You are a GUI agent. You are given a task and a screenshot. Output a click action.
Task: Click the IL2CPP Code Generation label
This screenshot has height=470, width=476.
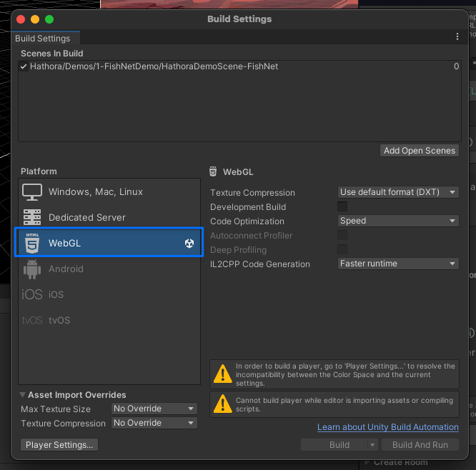[x=260, y=264]
